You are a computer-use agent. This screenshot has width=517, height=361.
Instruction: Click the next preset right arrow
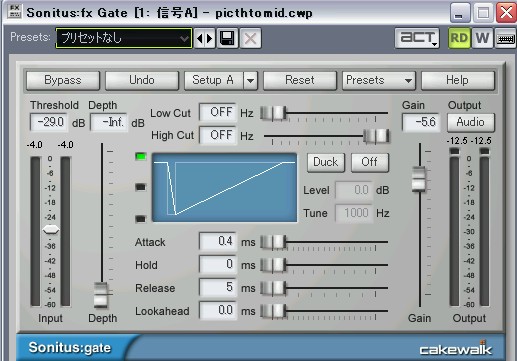[210, 39]
